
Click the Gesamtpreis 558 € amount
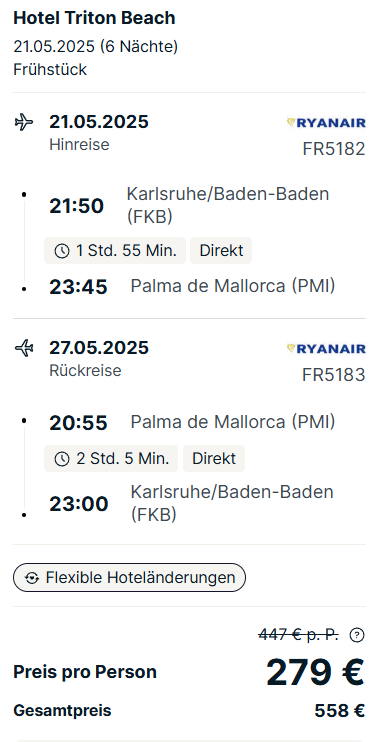pyautogui.click(x=340, y=711)
